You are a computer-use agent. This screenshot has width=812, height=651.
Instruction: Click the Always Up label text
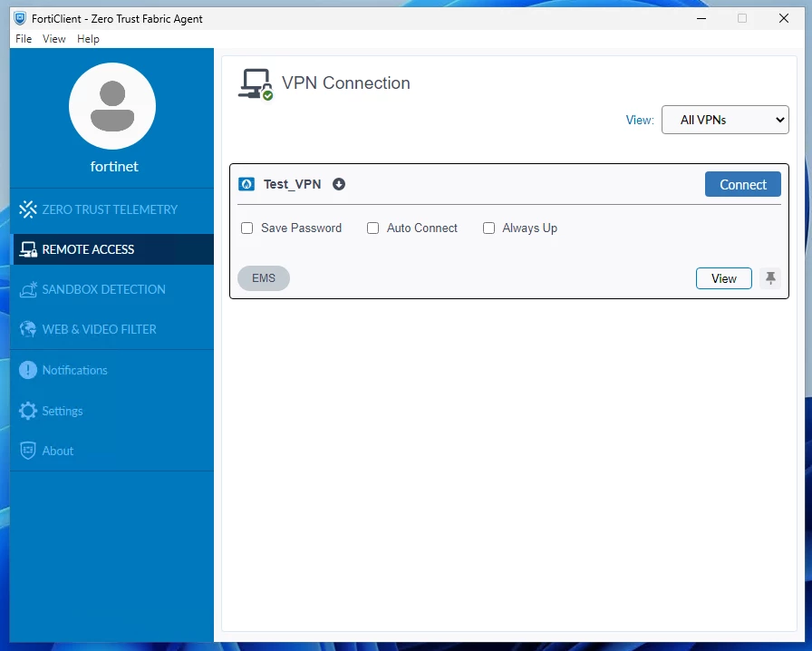tap(530, 228)
